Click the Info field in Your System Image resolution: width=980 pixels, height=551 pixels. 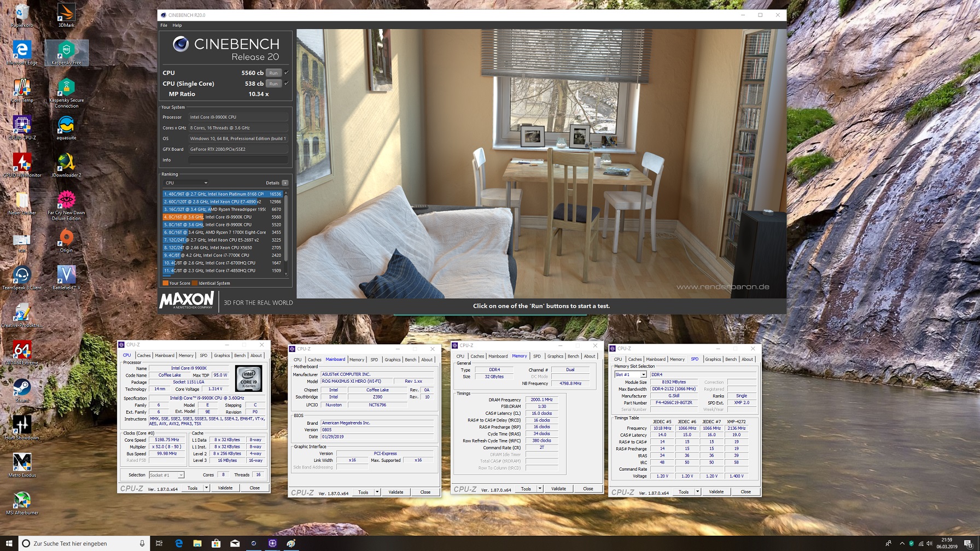[238, 160]
